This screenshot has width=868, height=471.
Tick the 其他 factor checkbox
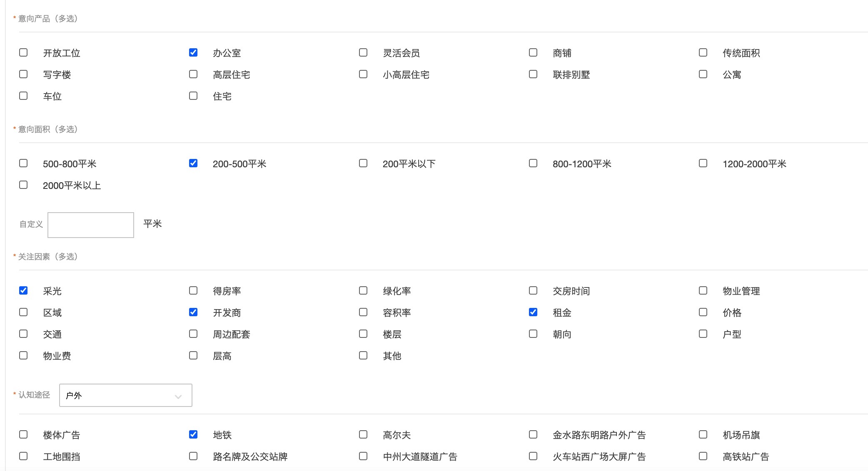click(363, 356)
